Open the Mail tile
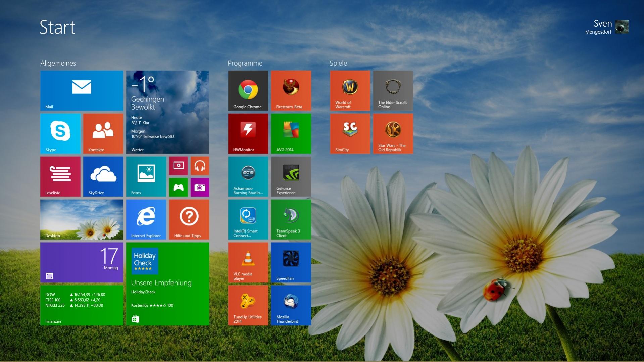The image size is (644, 362). click(82, 91)
